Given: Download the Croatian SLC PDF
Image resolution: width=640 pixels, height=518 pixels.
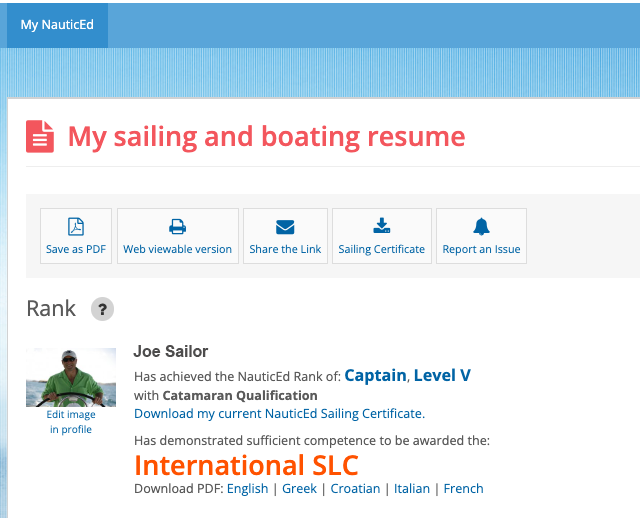Looking at the screenshot, I should coord(356,489).
